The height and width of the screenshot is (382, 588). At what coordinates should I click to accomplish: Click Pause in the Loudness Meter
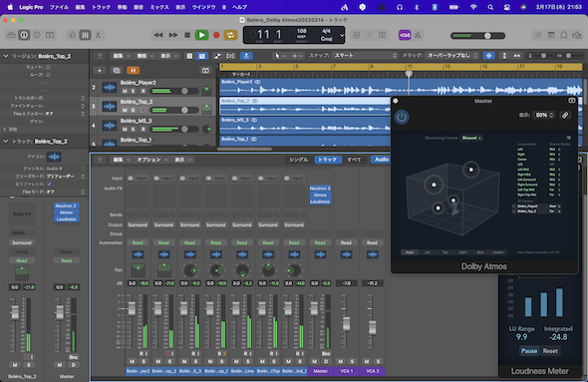[x=529, y=351]
